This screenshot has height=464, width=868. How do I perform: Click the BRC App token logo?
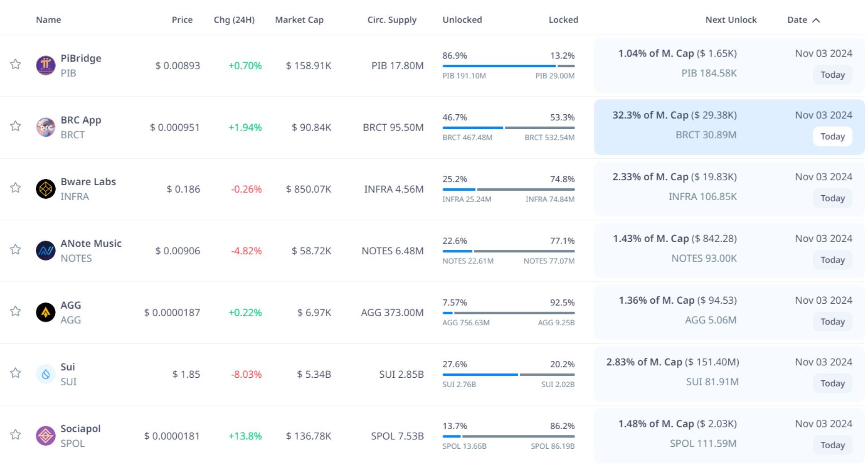click(x=46, y=127)
